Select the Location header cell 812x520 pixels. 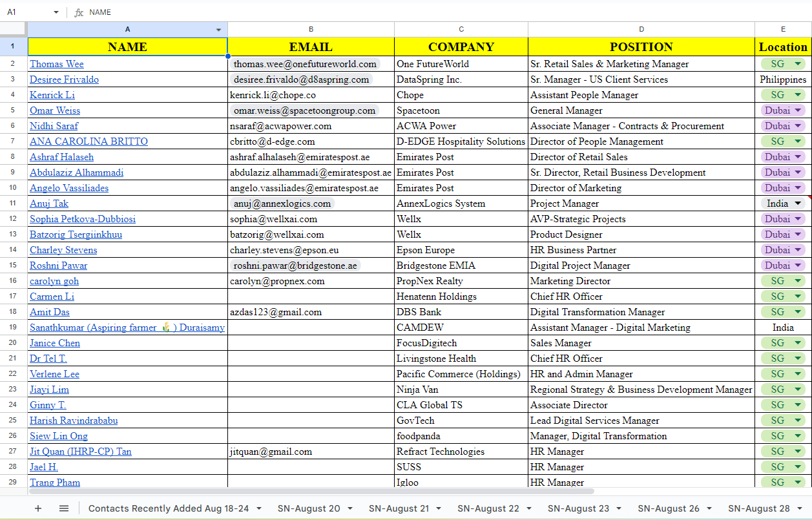783,47
